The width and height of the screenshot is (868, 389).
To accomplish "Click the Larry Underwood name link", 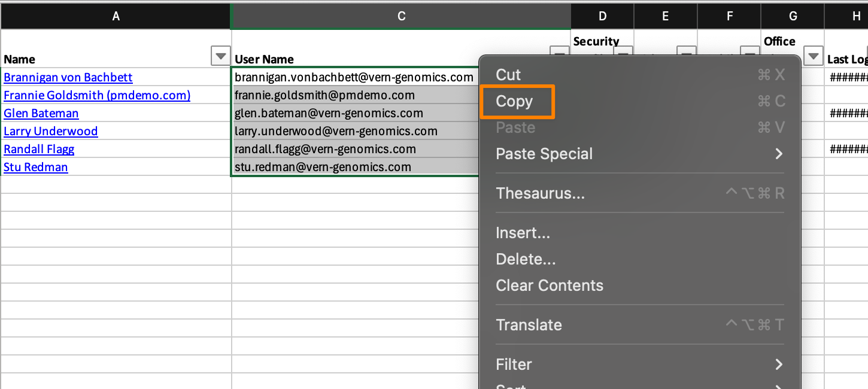I will click(51, 131).
